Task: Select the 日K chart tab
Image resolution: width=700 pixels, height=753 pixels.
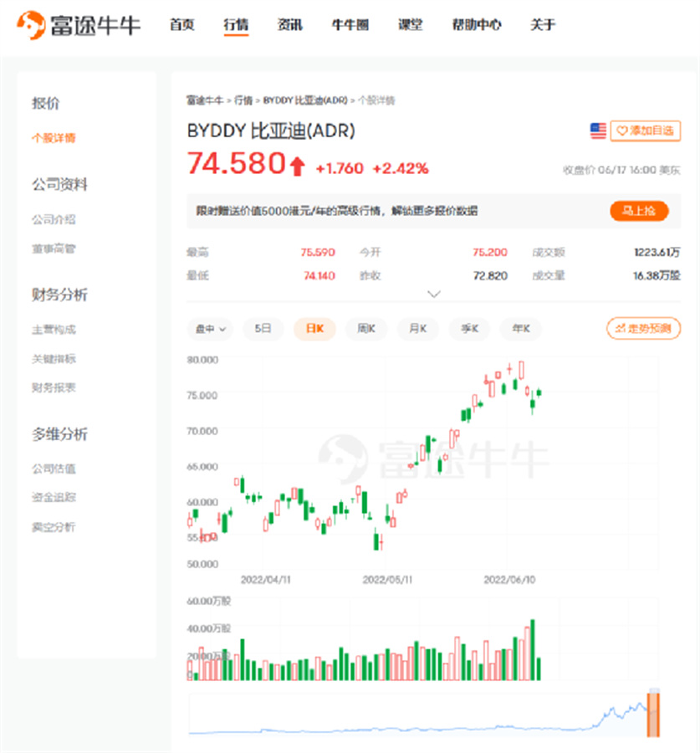Action: pyautogui.click(x=314, y=329)
